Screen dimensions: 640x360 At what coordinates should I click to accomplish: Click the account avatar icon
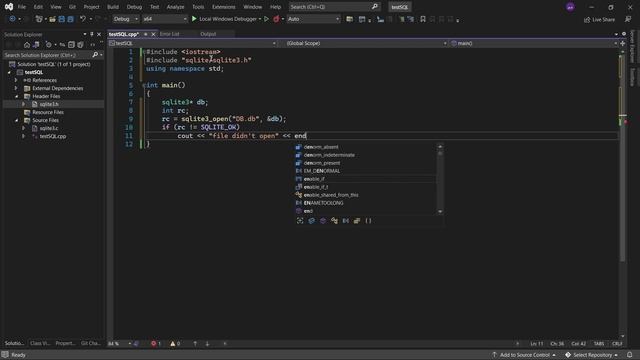[570, 7]
